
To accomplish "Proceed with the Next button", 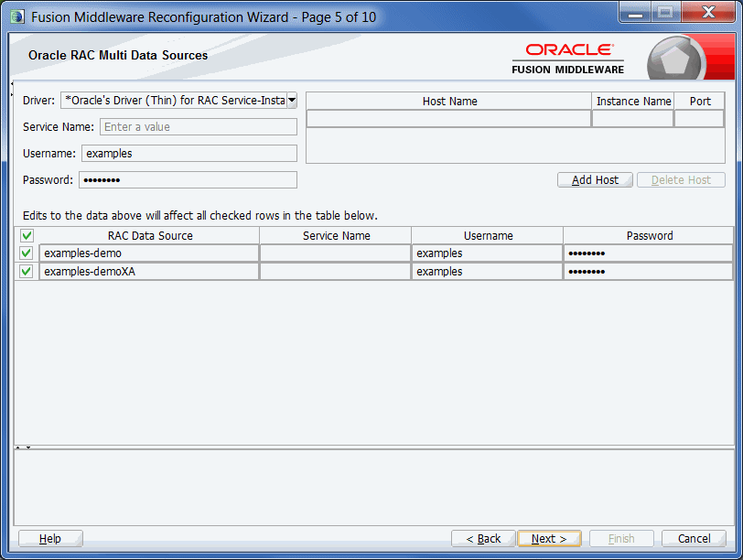I will (x=549, y=539).
